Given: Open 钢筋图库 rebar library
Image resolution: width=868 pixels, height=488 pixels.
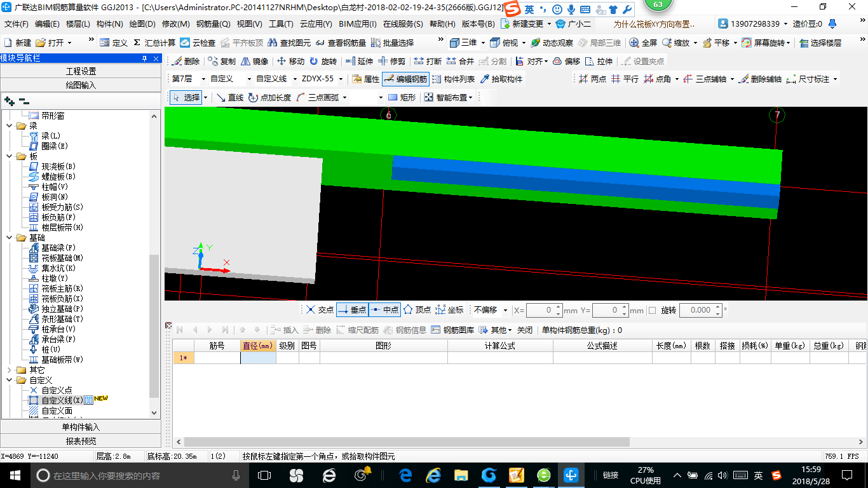Looking at the screenshot, I should tap(452, 330).
